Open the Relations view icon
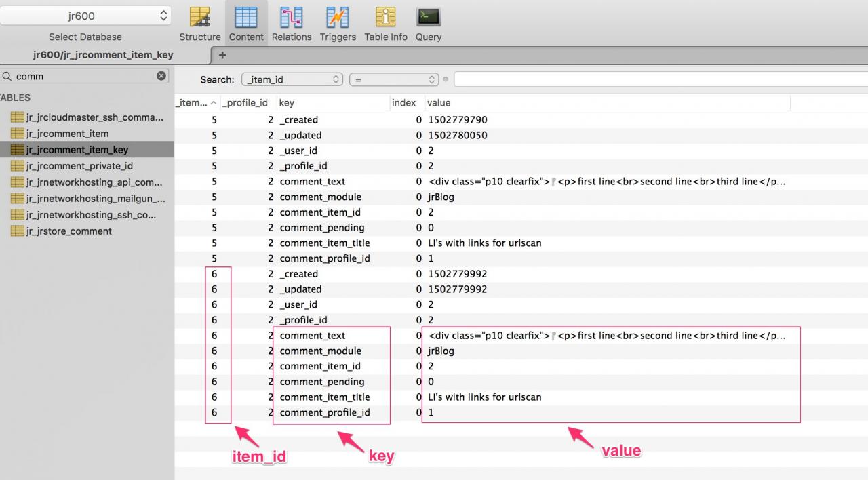Viewport: 868px width, 480px height. click(x=292, y=18)
